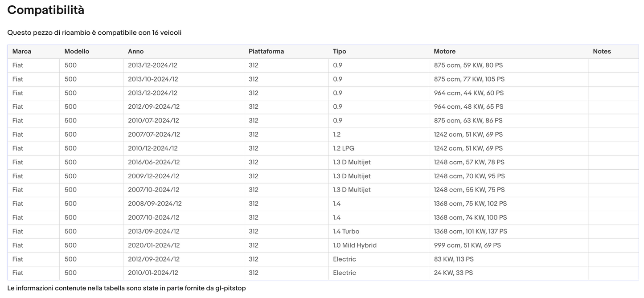Select the 24 KW, 33 PS engine cell
This screenshot has width=644, height=298.
click(453, 273)
